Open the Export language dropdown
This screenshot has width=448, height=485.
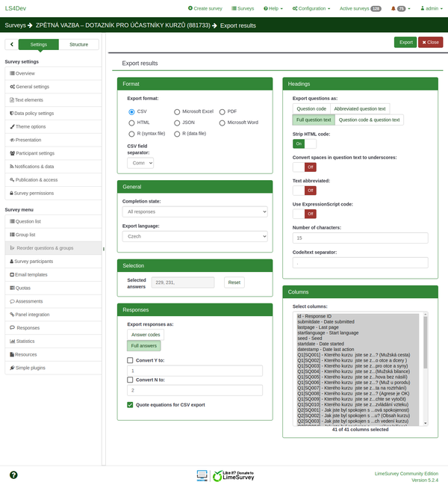[x=194, y=236]
